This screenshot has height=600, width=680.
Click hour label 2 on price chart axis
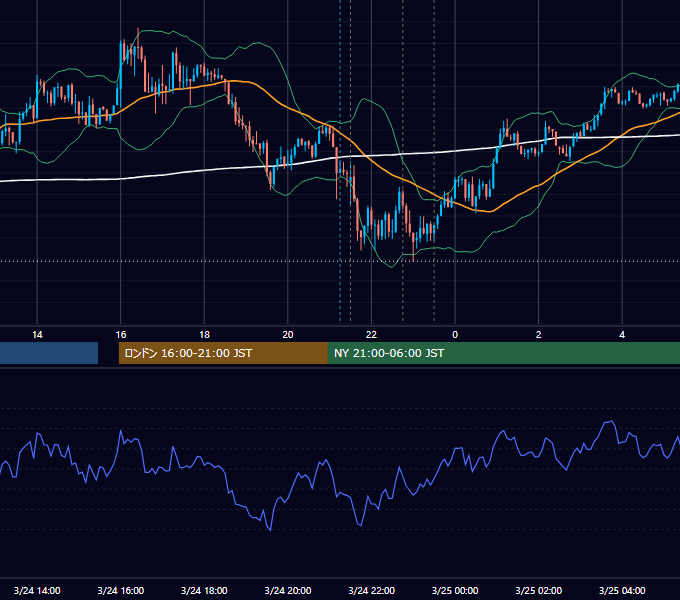[x=539, y=335]
